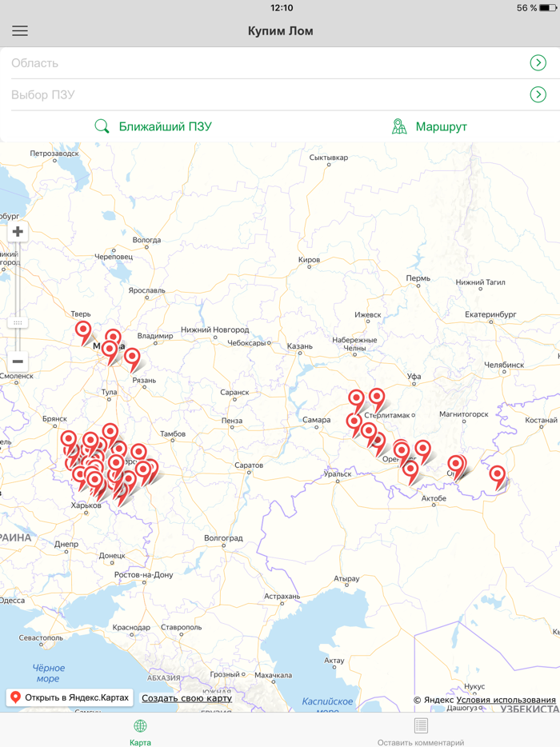Screen dimensions: 560x747
Task: Click the Волгоград city label
Action: point(223,538)
